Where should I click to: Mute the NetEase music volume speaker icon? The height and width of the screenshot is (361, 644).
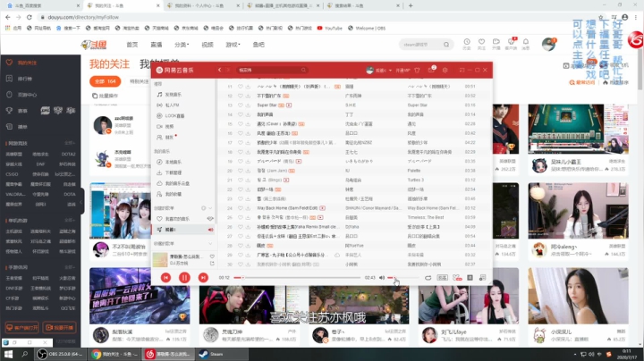[x=382, y=278]
